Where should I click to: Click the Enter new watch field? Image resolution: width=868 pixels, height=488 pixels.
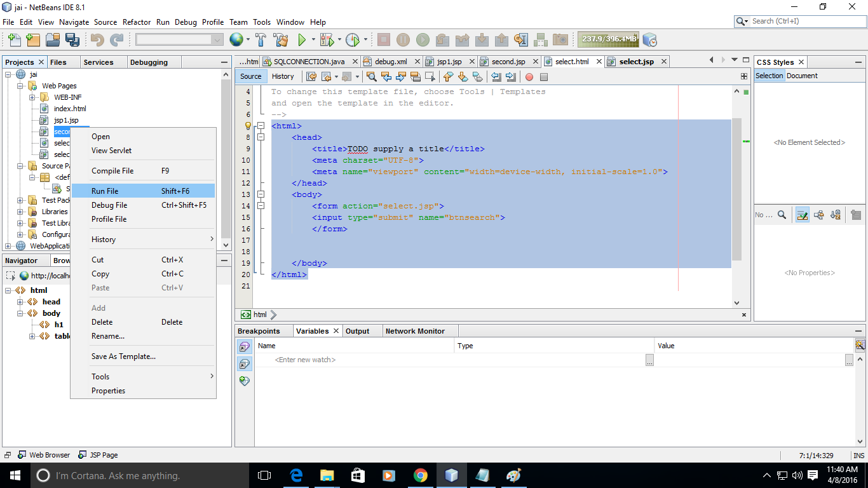pos(305,360)
